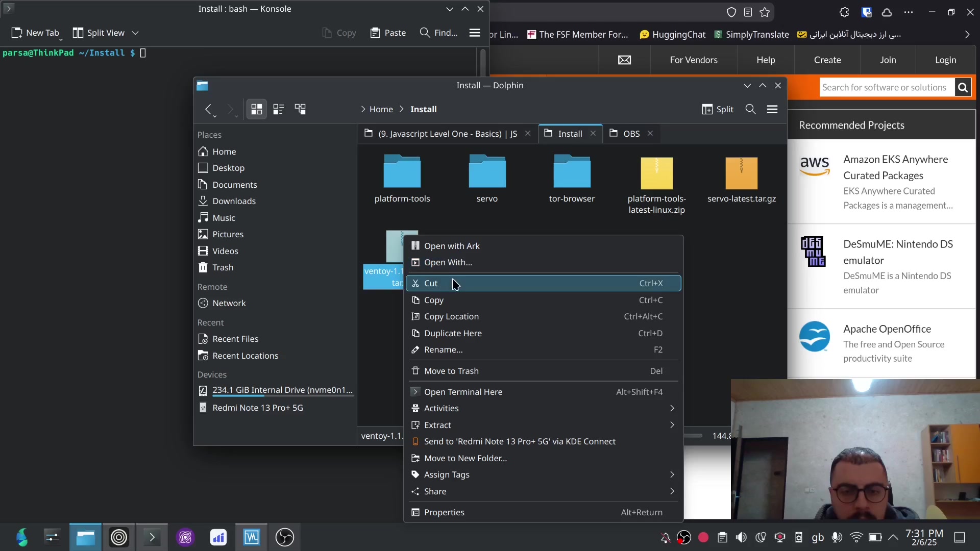Click the mail envelope icon on website

tap(624, 60)
